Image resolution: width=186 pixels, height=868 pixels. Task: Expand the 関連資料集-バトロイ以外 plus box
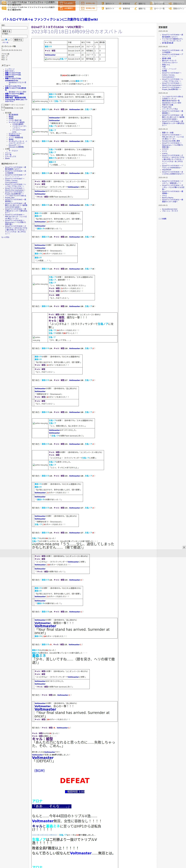click(x=3, y=108)
